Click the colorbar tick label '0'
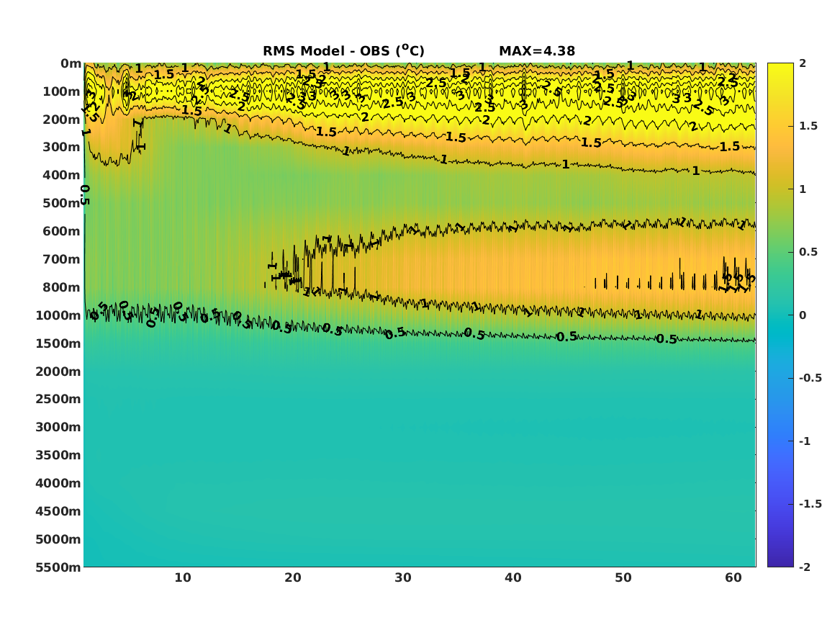The width and height of the screenshot is (840, 630). click(x=803, y=315)
